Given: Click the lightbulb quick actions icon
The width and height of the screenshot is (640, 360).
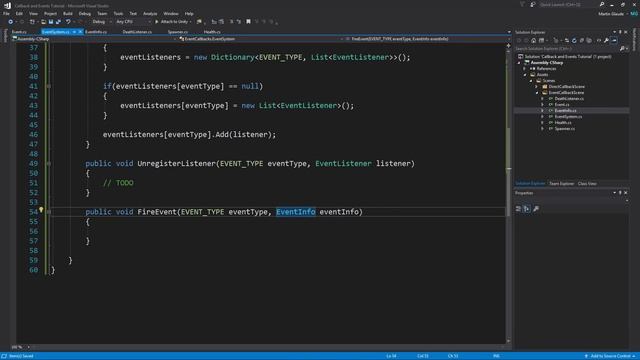Looking at the screenshot, I should pyautogui.click(x=41, y=210).
